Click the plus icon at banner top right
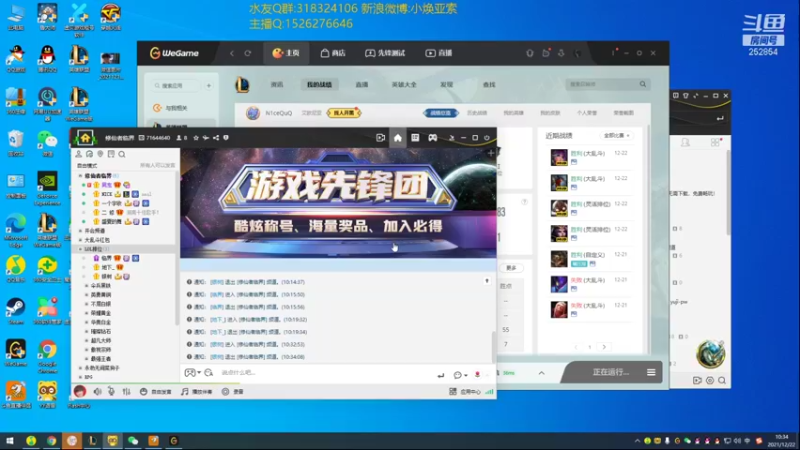 point(491,153)
